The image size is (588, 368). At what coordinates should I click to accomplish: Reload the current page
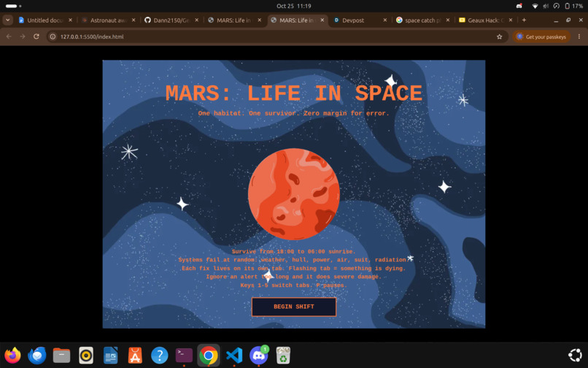click(36, 37)
